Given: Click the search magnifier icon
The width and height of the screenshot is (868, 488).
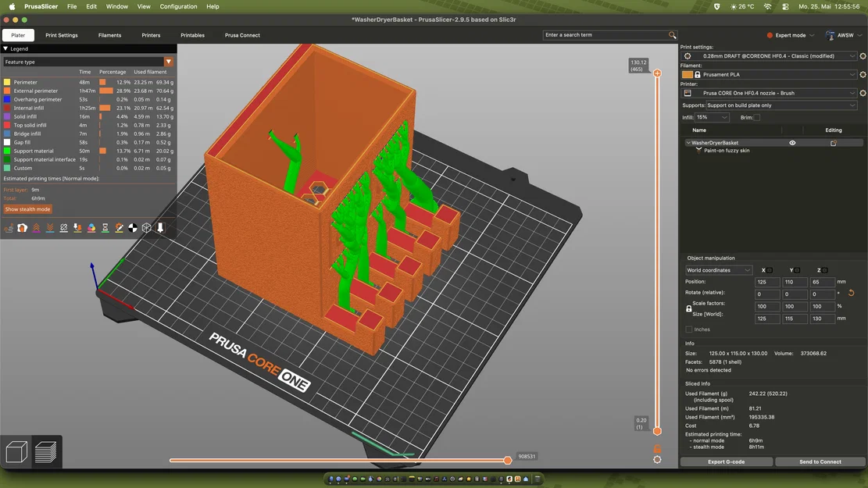Looking at the screenshot, I should coord(672,35).
